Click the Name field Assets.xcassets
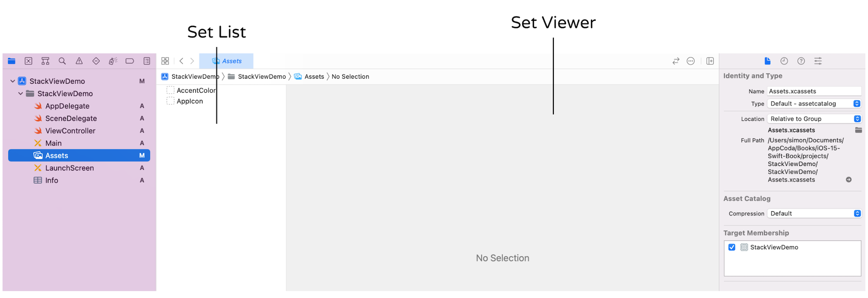This screenshot has width=868, height=298. [x=814, y=91]
